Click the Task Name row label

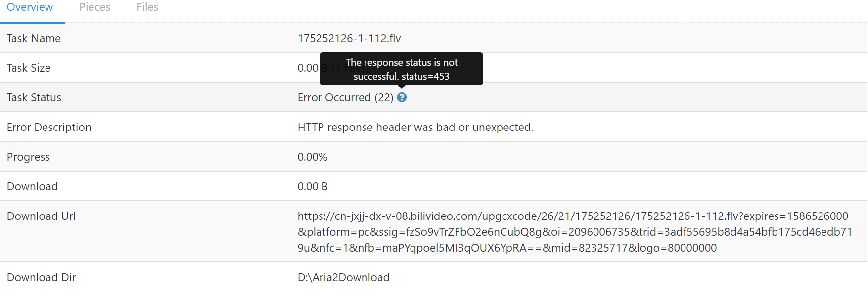(x=34, y=38)
